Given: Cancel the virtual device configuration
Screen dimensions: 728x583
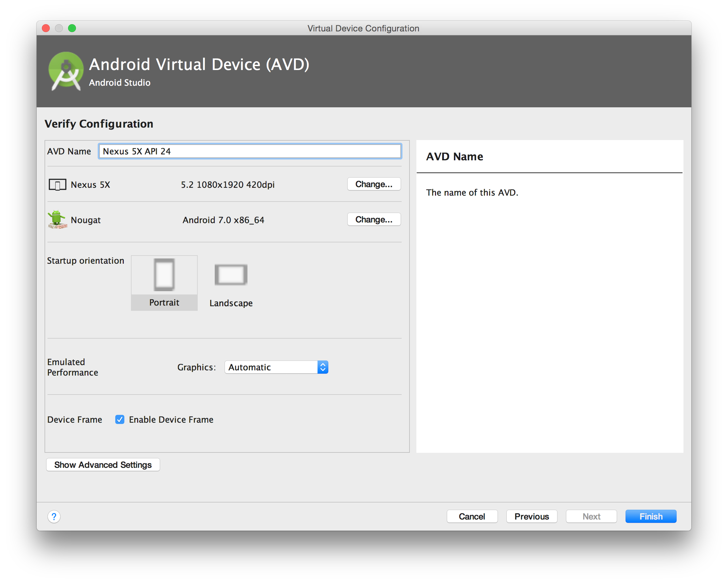Looking at the screenshot, I should [472, 517].
